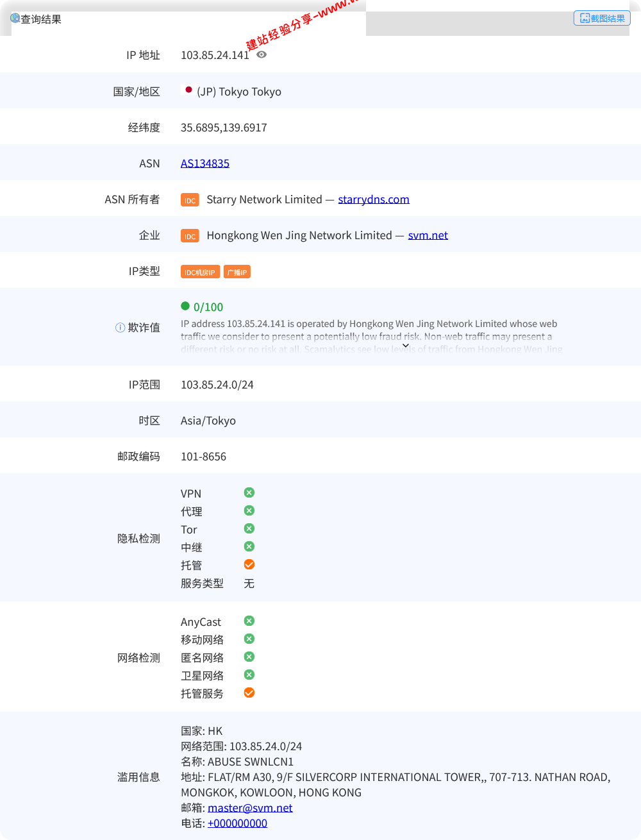Click the Starry Network Limited name
Image resolution: width=641 pixels, height=840 pixels.
[x=264, y=199]
